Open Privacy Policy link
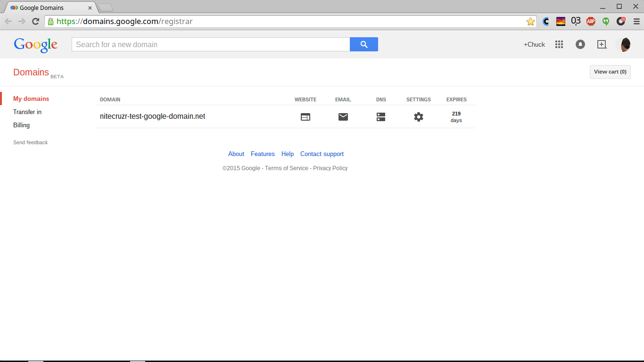Image resolution: width=644 pixels, height=362 pixels. [330, 168]
